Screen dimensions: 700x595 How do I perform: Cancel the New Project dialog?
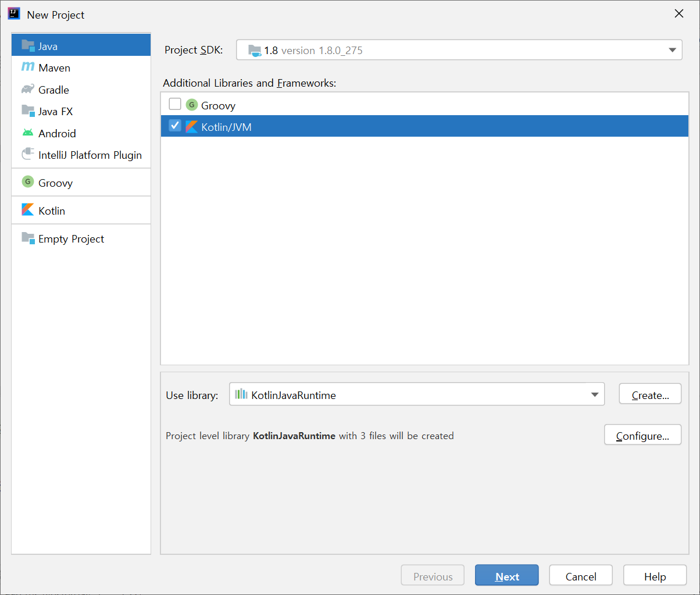coord(581,576)
